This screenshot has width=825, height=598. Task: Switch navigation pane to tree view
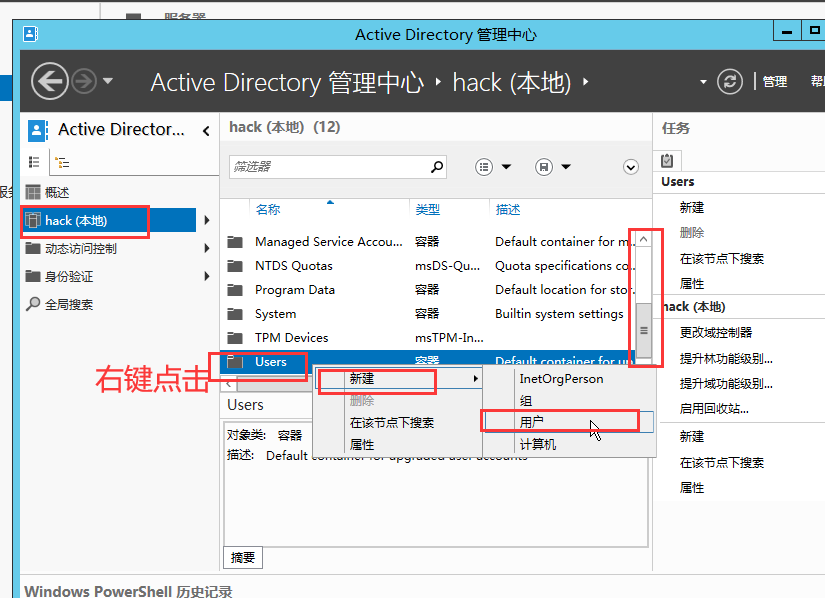point(62,163)
